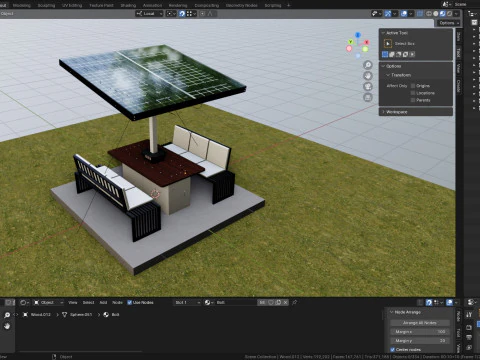Click the blue Z axis gizmo ball
The image size is (480, 360).
[358, 35]
